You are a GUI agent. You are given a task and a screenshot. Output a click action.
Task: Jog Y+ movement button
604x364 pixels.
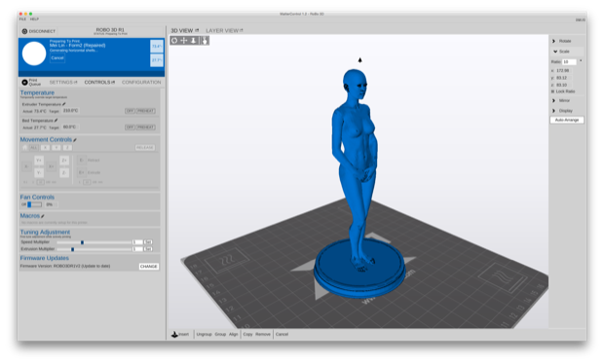coord(39,161)
